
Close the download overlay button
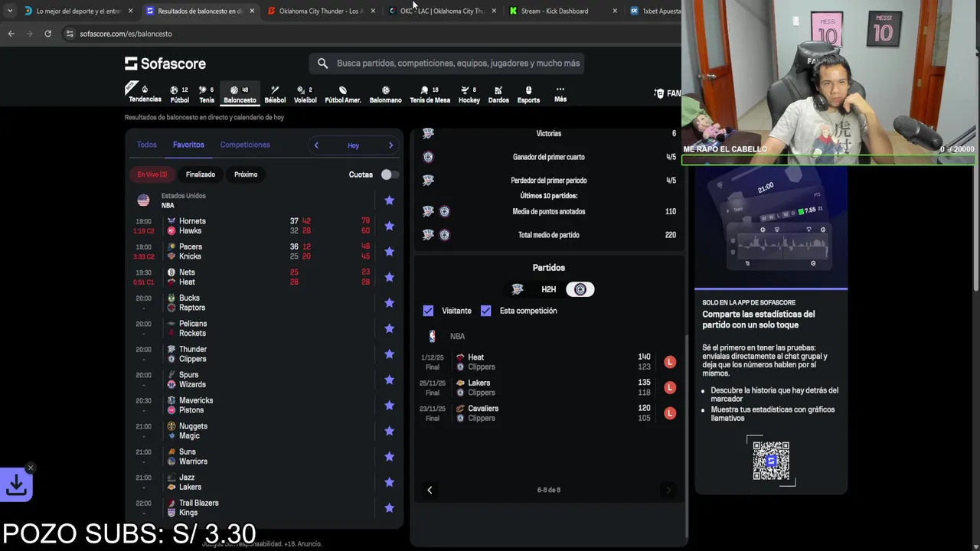click(31, 468)
